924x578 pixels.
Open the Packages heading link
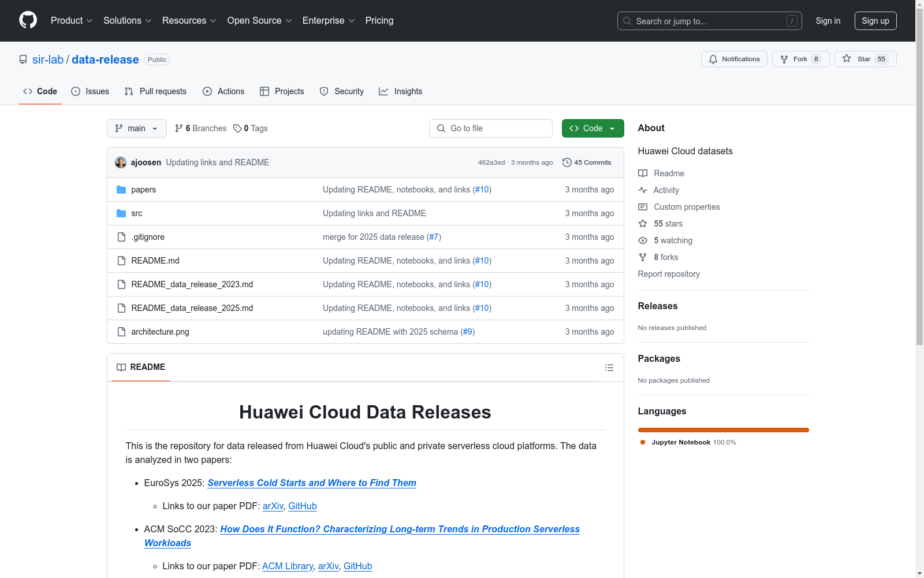(659, 358)
